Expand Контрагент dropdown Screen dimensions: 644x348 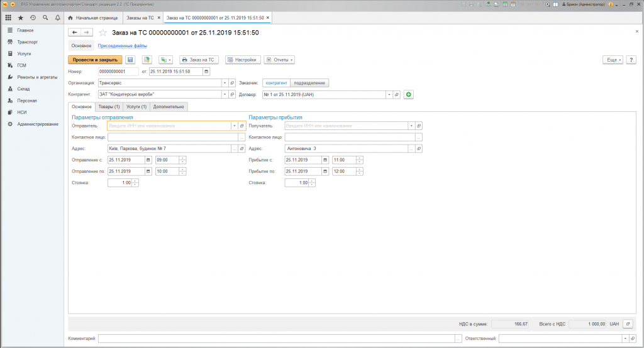coord(225,94)
